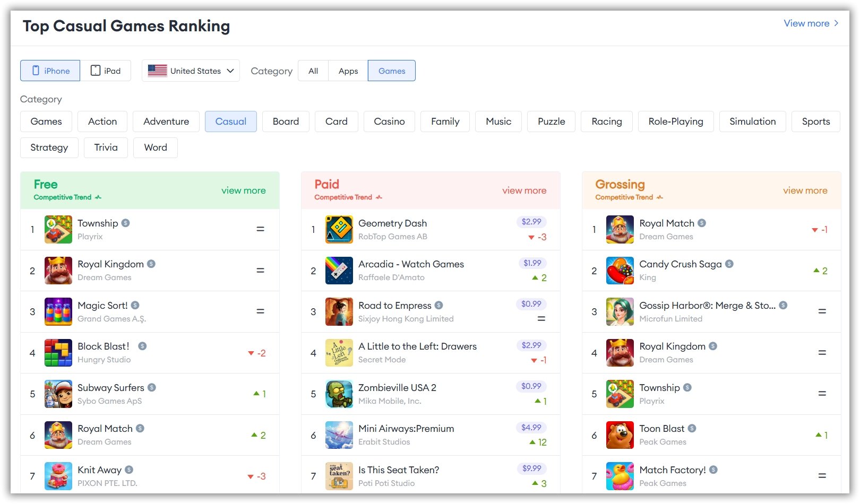Click A Little to the Left icon
Viewport: 860px width, 504px height.
point(339,353)
